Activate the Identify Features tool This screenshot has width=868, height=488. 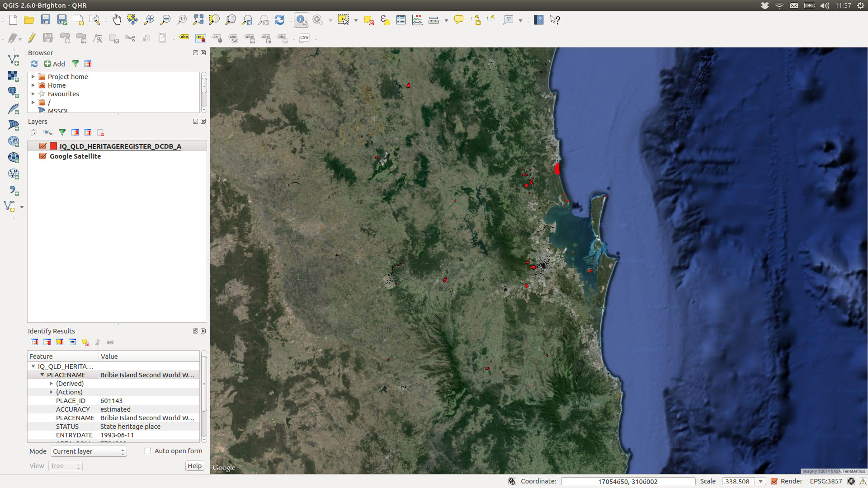[302, 20]
